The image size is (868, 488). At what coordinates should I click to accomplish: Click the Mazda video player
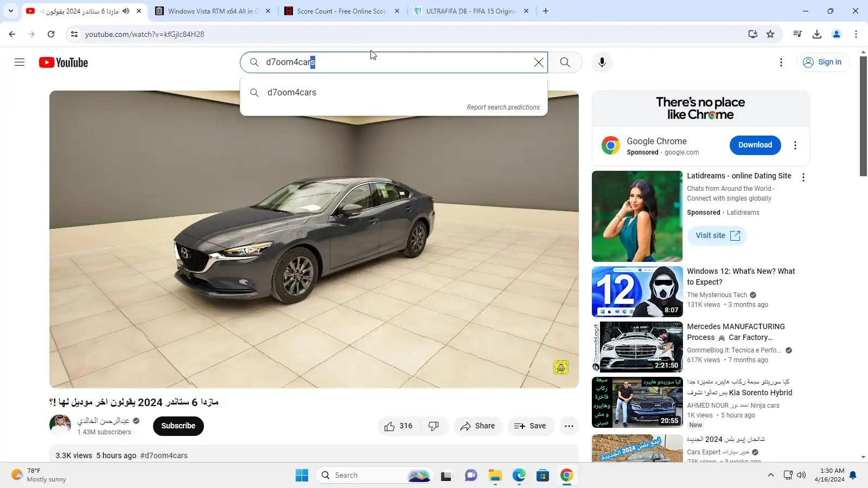[x=314, y=239]
